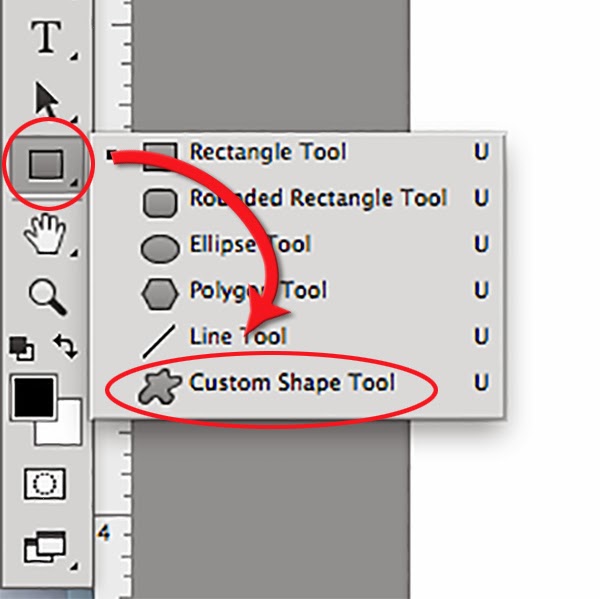Screen dimensions: 600x599
Task: Select Line Tool menu entry
Action: pyautogui.click(x=238, y=338)
